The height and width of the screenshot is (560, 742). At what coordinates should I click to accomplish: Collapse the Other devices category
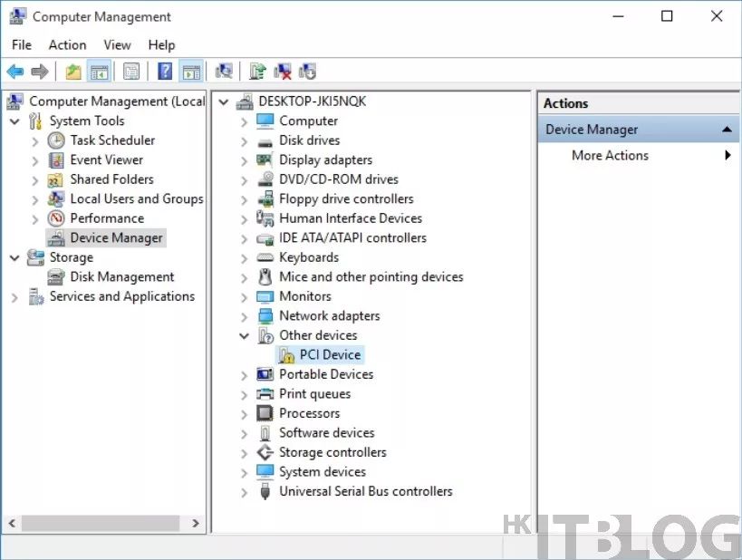click(x=245, y=335)
